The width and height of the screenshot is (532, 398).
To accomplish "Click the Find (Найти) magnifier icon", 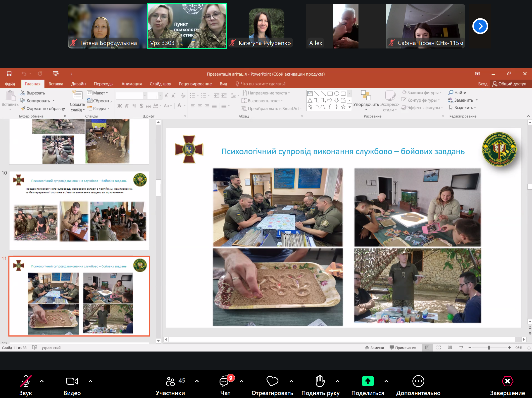I will tap(451, 92).
